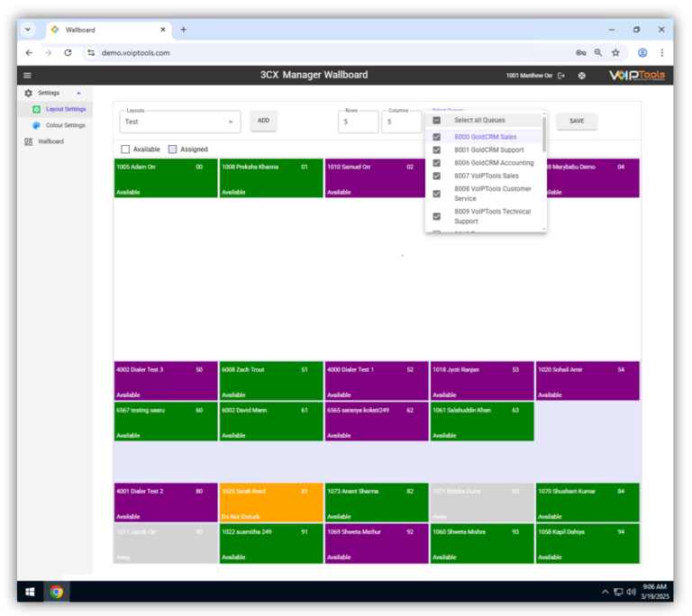Select the 1025 Sarah Reed orange tile
Viewport: 692px width, 616px height.
pos(271,503)
